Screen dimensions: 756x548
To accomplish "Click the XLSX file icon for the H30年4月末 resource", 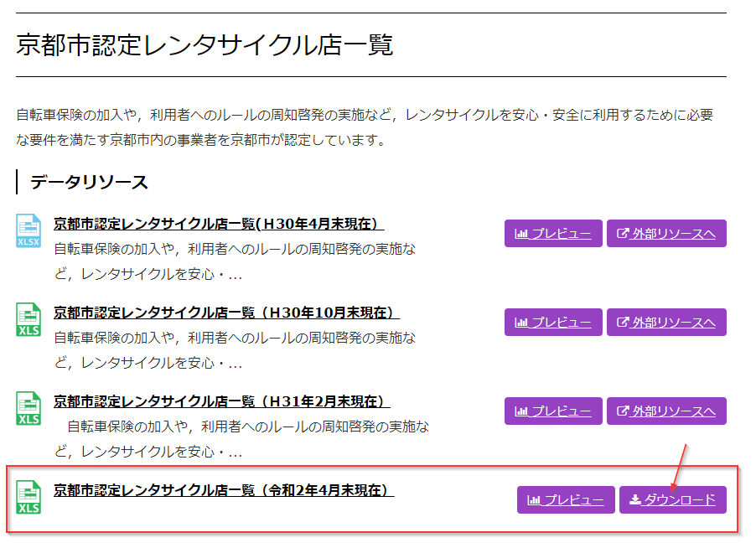I will [28, 231].
